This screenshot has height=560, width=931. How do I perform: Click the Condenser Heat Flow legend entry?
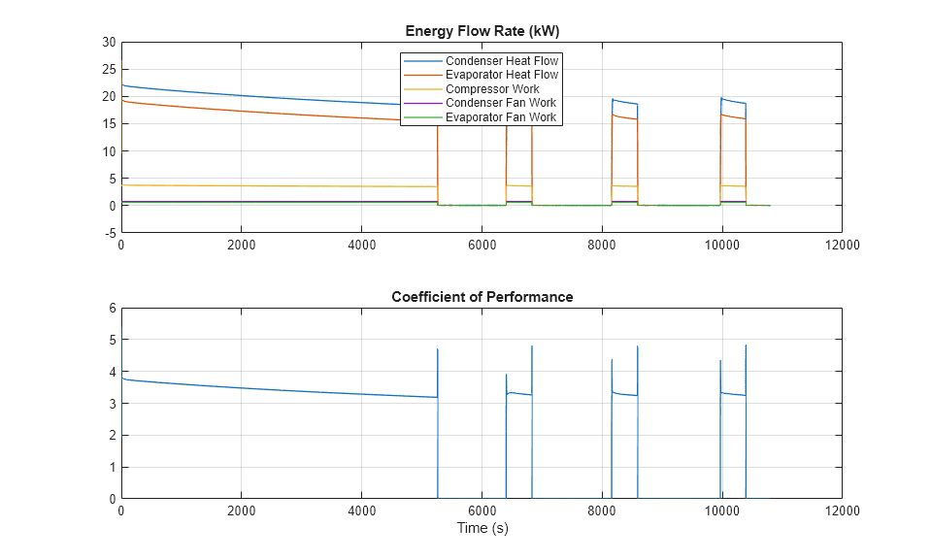click(x=501, y=60)
